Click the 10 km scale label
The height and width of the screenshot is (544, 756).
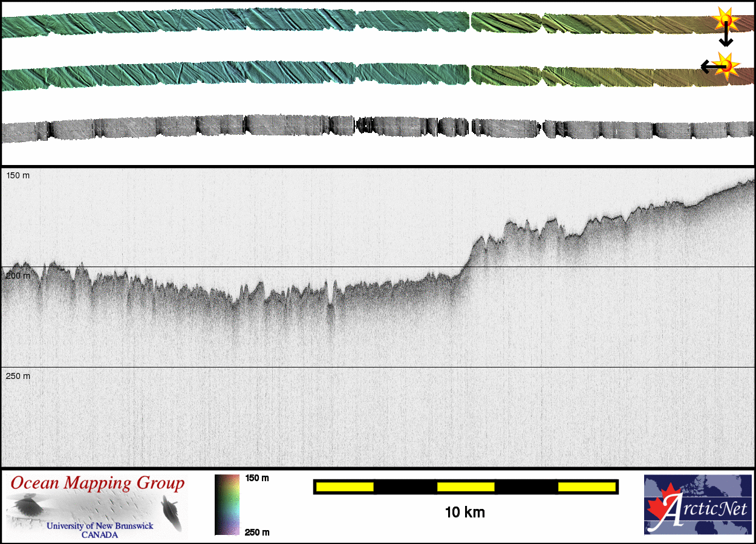(x=464, y=513)
